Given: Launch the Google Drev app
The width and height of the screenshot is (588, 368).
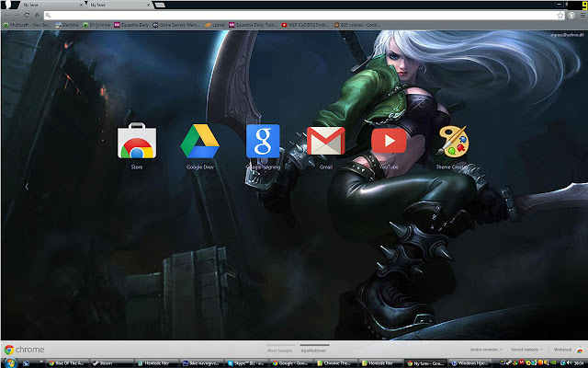Looking at the screenshot, I should click(x=199, y=142).
